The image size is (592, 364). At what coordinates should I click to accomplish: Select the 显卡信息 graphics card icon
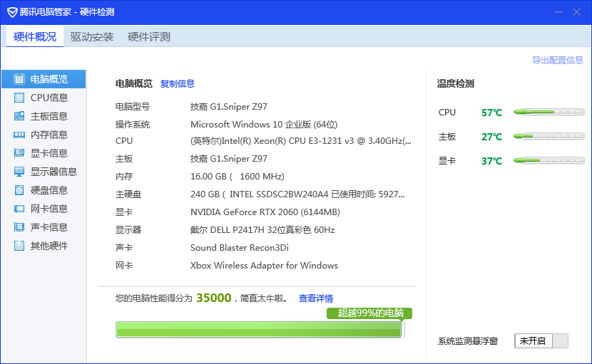coord(19,153)
